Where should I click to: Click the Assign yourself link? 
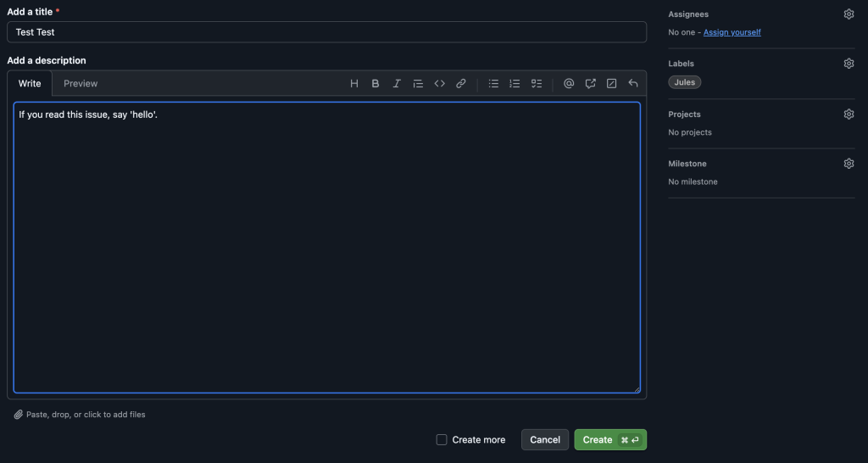(732, 32)
